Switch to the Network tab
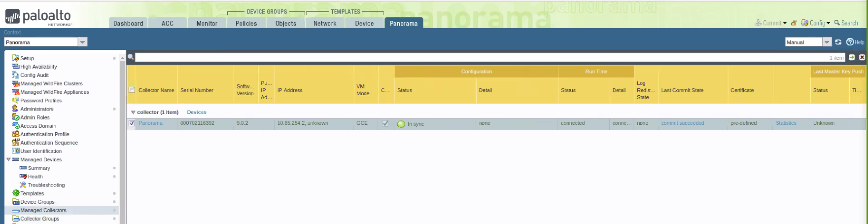The width and height of the screenshot is (868, 224). (325, 23)
